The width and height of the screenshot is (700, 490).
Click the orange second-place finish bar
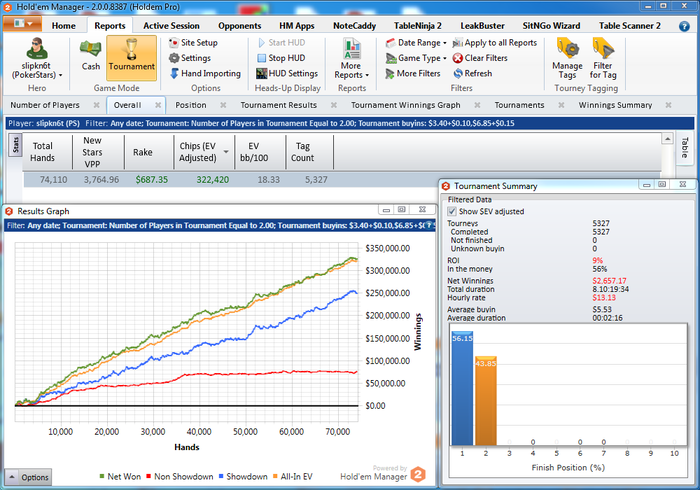pos(486,401)
